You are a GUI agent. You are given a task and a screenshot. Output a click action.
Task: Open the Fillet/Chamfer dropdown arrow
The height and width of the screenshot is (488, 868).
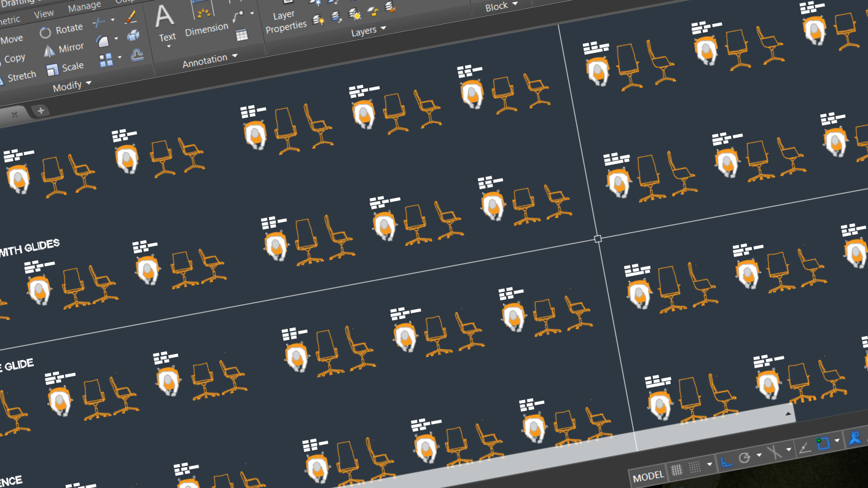click(x=116, y=39)
